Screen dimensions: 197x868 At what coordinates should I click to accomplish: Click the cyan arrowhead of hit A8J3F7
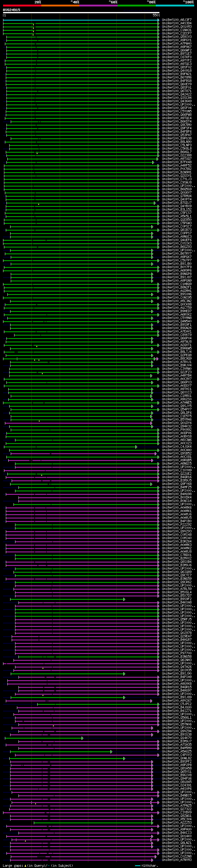click(x=158, y=20)
